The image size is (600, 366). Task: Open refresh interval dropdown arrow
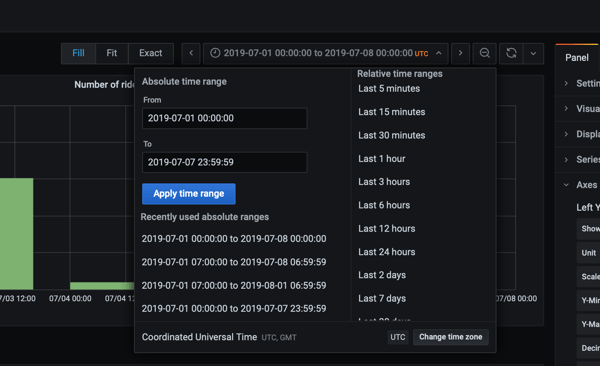(x=533, y=53)
